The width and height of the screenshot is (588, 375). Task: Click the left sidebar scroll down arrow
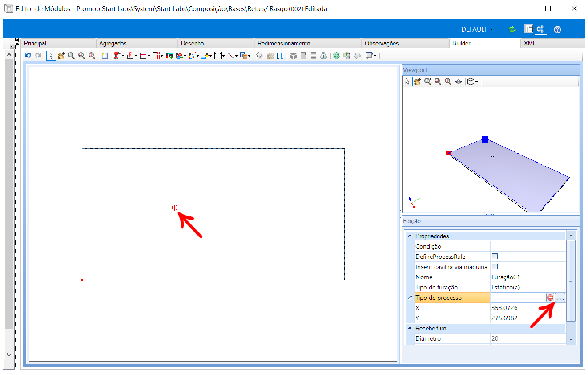(8, 355)
